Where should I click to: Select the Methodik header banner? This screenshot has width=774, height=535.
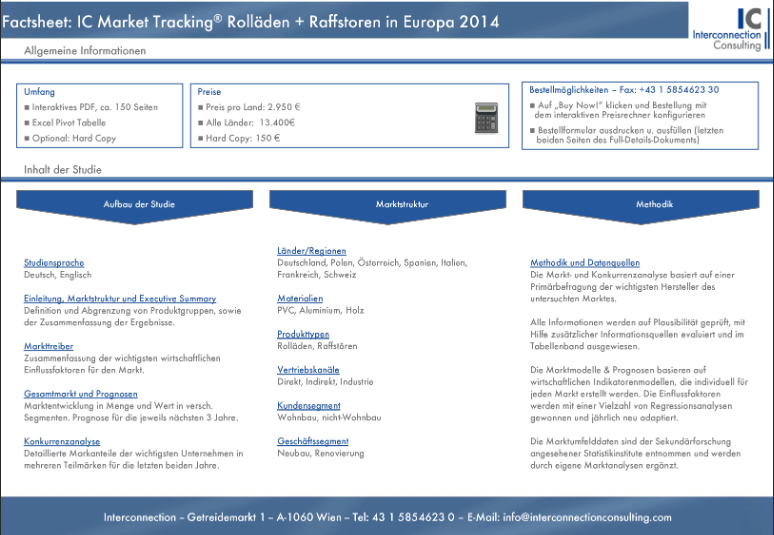coord(654,204)
